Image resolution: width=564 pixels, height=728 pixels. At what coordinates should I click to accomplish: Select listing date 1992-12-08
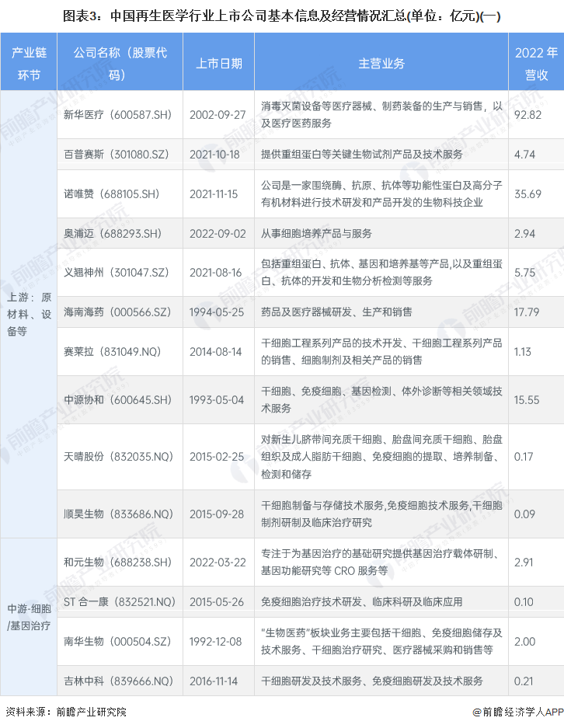click(215, 641)
